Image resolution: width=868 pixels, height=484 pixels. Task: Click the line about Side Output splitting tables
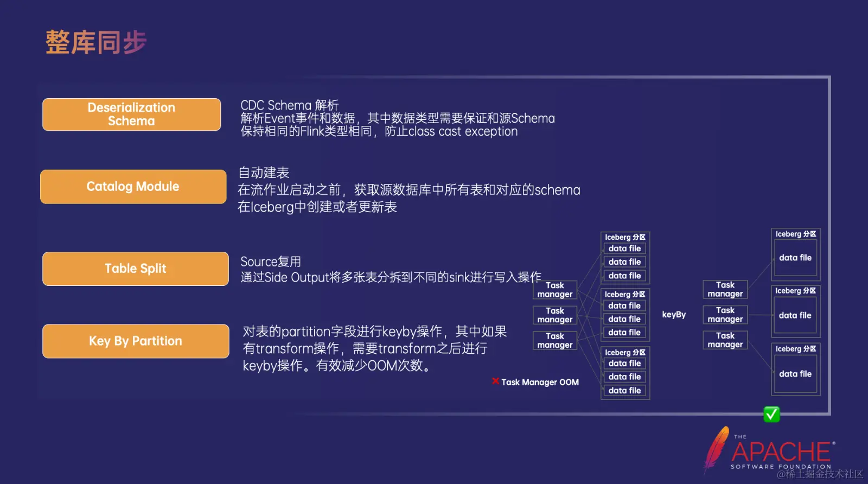coord(391,277)
